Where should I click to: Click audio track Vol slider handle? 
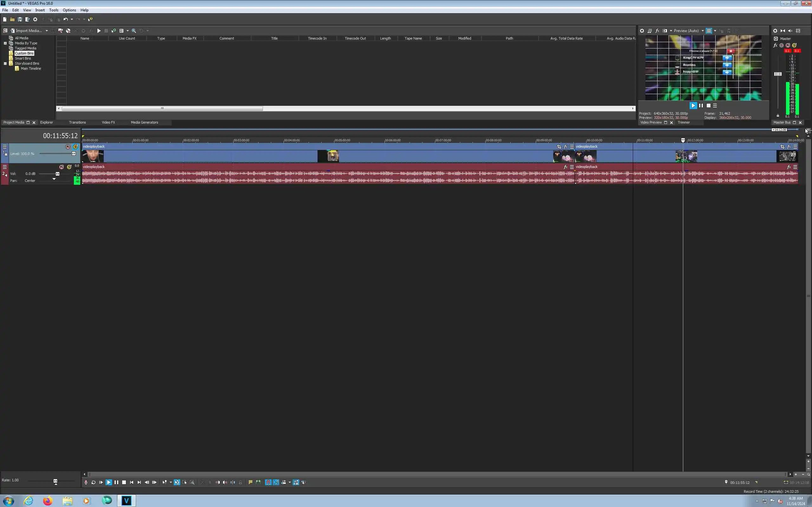57,174
